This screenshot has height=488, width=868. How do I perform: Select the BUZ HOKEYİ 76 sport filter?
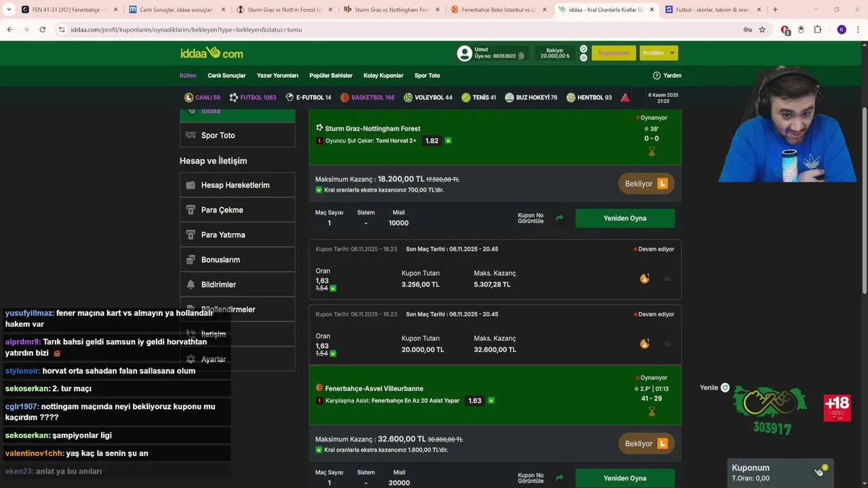531,98
